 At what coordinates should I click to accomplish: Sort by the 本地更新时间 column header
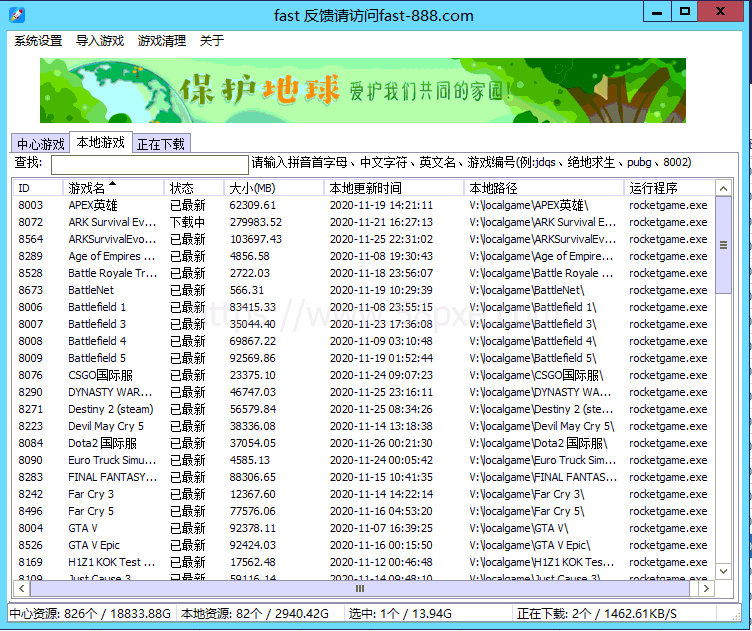(394, 188)
